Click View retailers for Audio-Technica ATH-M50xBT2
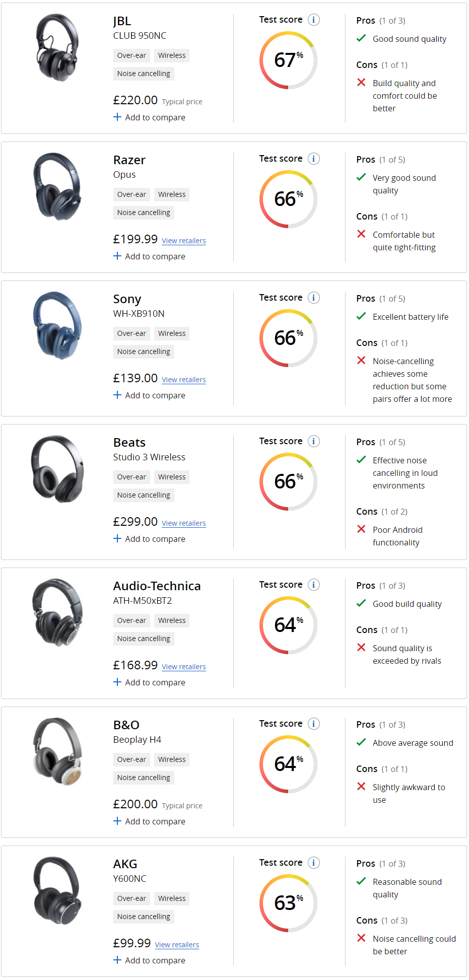Screen dimensions: 469x980 coord(184,667)
